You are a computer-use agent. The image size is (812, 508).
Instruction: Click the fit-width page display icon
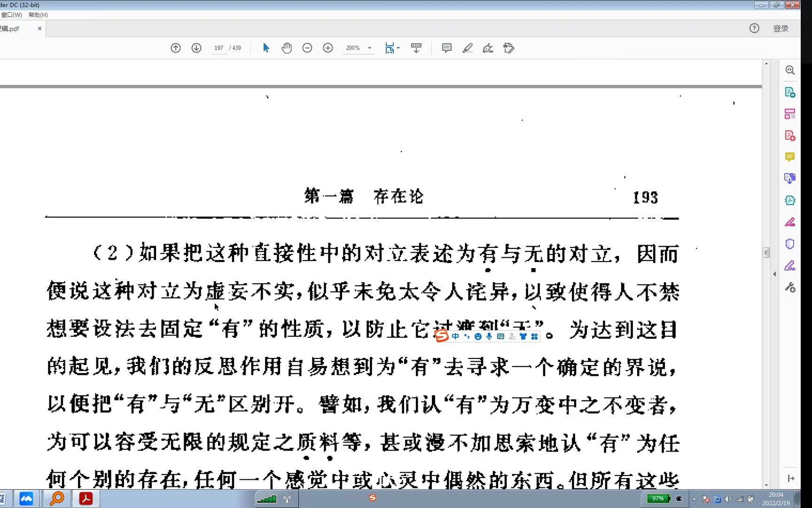click(390, 48)
